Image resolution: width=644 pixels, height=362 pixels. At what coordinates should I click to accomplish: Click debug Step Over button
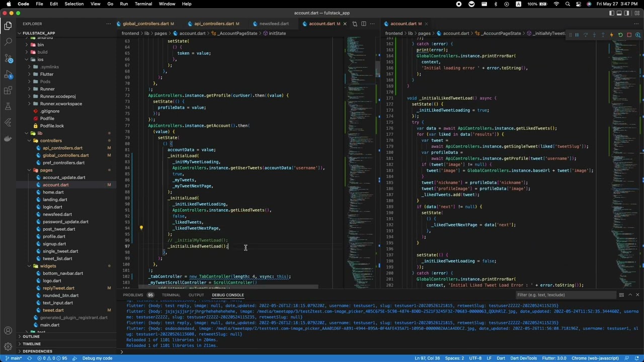(x=586, y=35)
